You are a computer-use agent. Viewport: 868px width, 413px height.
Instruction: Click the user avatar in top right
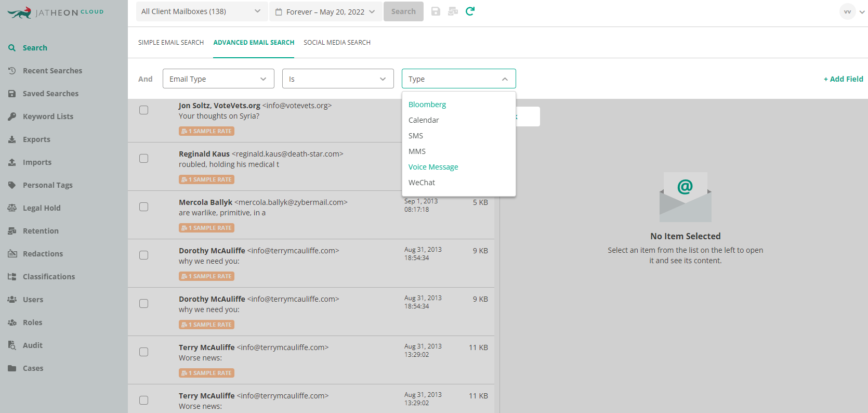[847, 11]
